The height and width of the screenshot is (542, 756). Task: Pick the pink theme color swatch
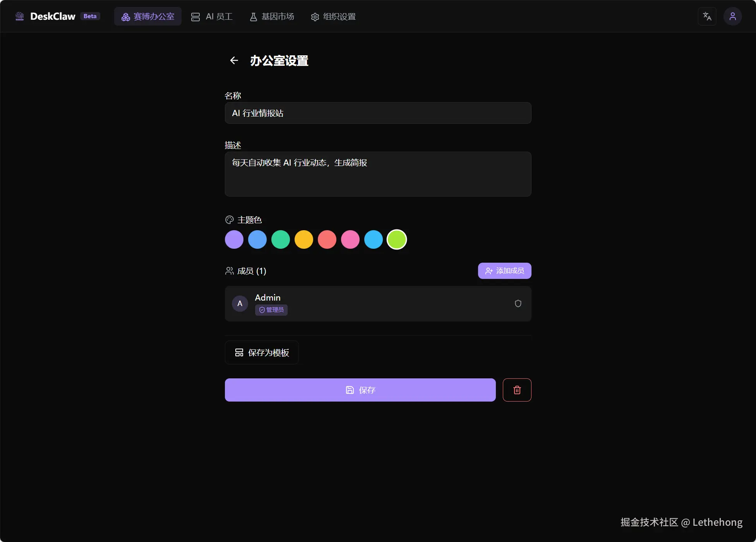350,239
